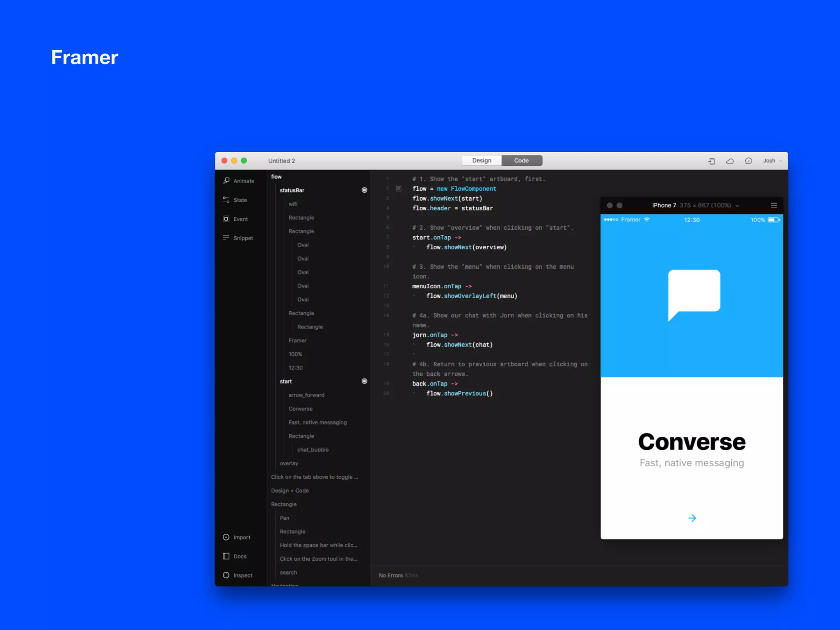The width and height of the screenshot is (840, 630).
Task: Select the 12:30 layer in the layer list
Action: pos(296,368)
